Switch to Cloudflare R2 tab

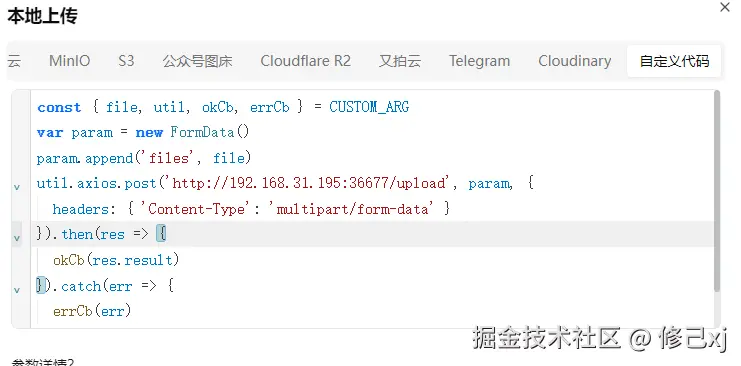(x=305, y=61)
